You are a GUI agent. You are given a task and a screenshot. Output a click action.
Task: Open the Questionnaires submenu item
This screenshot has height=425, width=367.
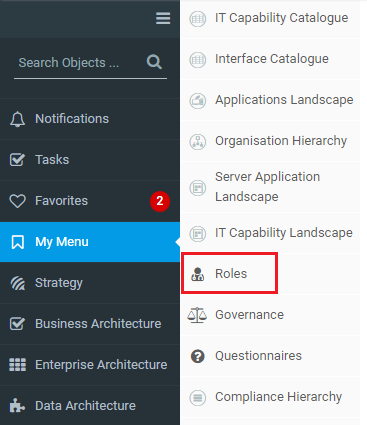pos(258,356)
